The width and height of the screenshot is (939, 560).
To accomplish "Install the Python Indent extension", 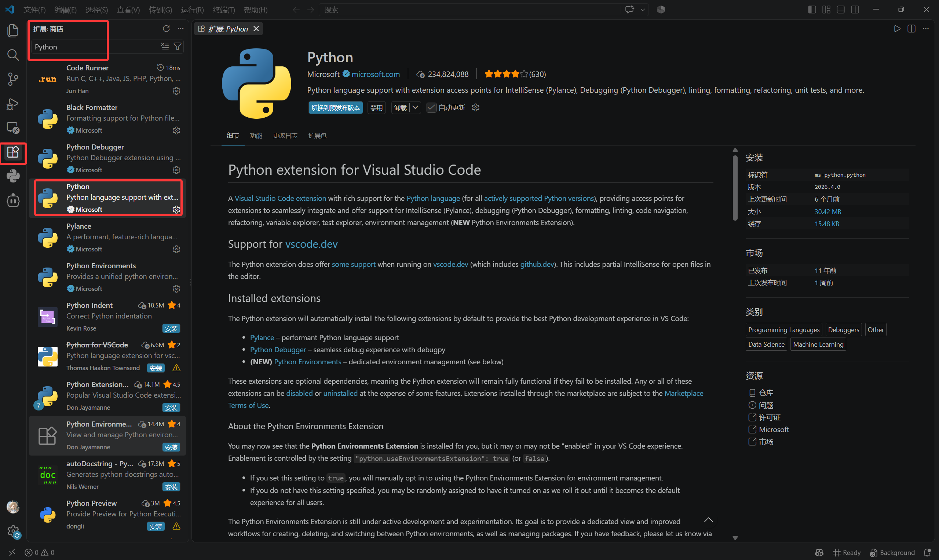I will (x=171, y=329).
